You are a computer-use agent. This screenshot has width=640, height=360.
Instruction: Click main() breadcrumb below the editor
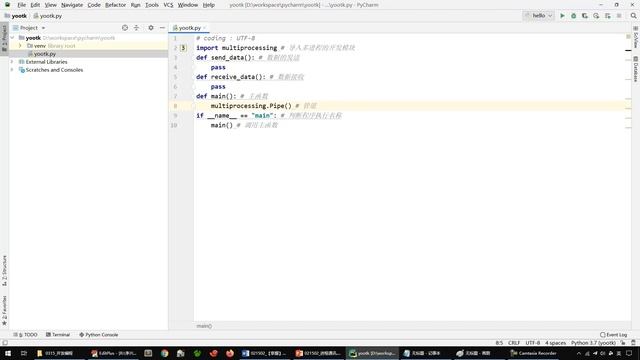pyautogui.click(x=204, y=326)
